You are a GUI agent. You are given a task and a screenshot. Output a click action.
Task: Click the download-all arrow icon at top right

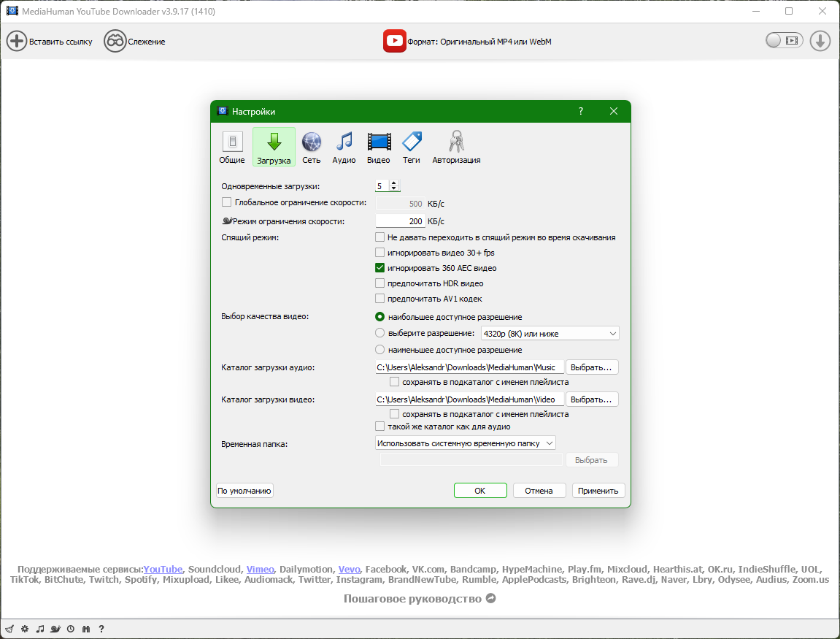point(820,41)
